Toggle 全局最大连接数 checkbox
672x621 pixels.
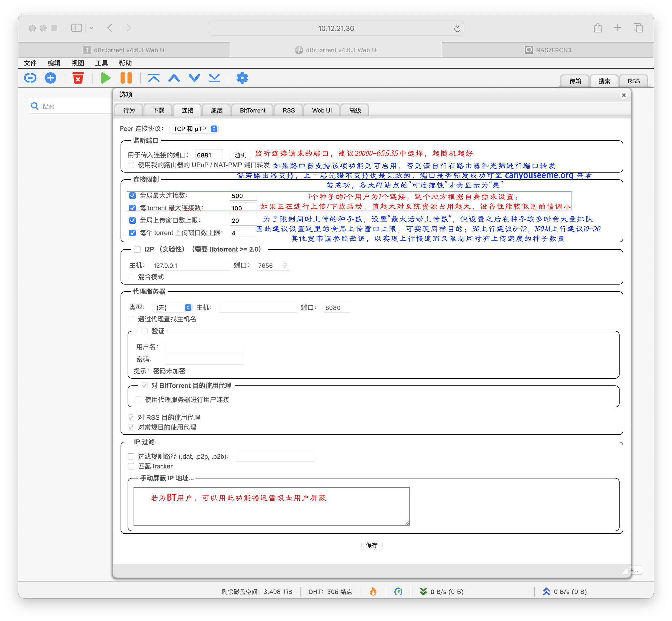pos(132,196)
